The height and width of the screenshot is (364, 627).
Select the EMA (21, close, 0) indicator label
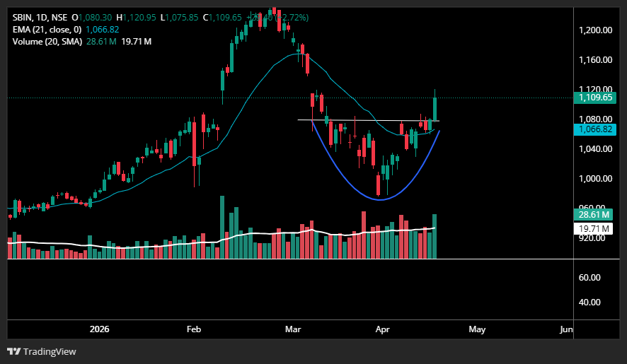coord(47,30)
